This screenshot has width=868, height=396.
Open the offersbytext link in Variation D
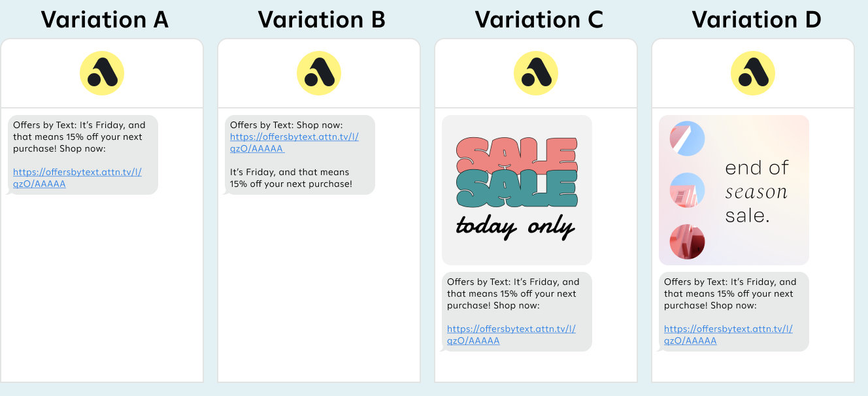click(x=728, y=329)
